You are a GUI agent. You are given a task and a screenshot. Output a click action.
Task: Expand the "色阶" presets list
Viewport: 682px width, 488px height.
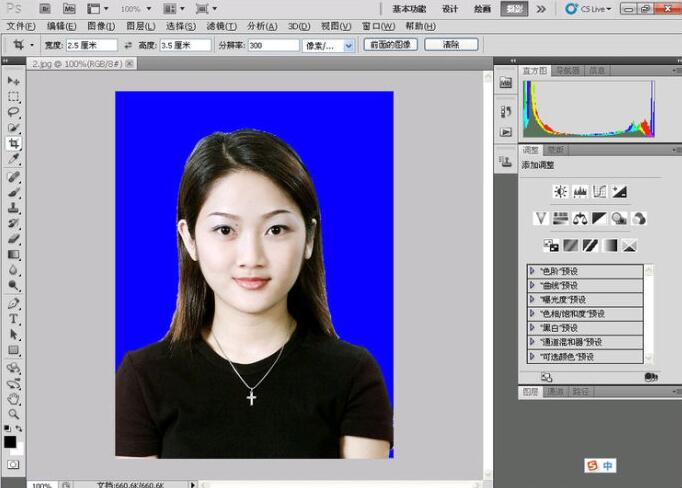[532, 271]
